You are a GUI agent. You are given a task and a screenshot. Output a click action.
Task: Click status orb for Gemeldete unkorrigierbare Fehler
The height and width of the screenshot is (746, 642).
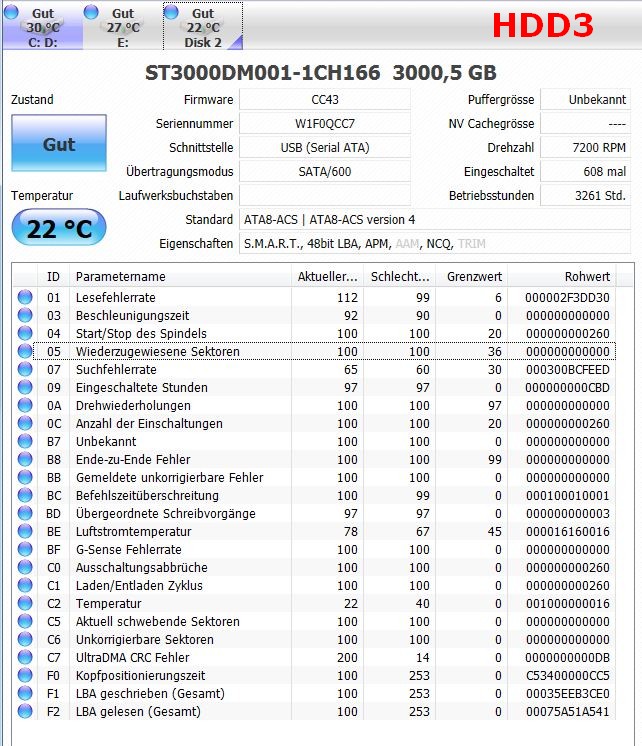pyautogui.click(x=25, y=478)
